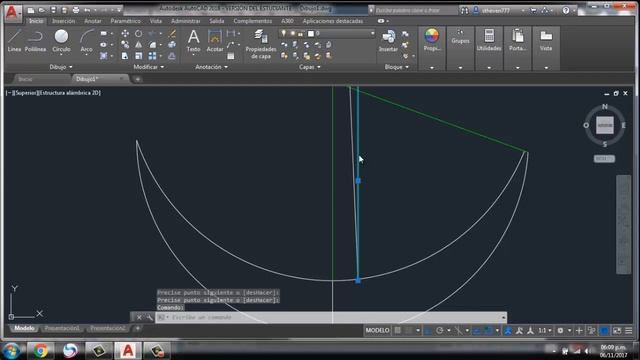Viewport: 640px width, 360px height.
Task: Click the Save icon in quick access toolbar
Action: 53,10
